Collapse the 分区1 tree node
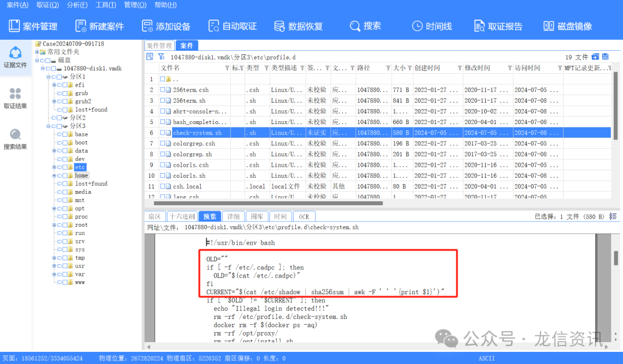 pyautogui.click(x=48, y=77)
